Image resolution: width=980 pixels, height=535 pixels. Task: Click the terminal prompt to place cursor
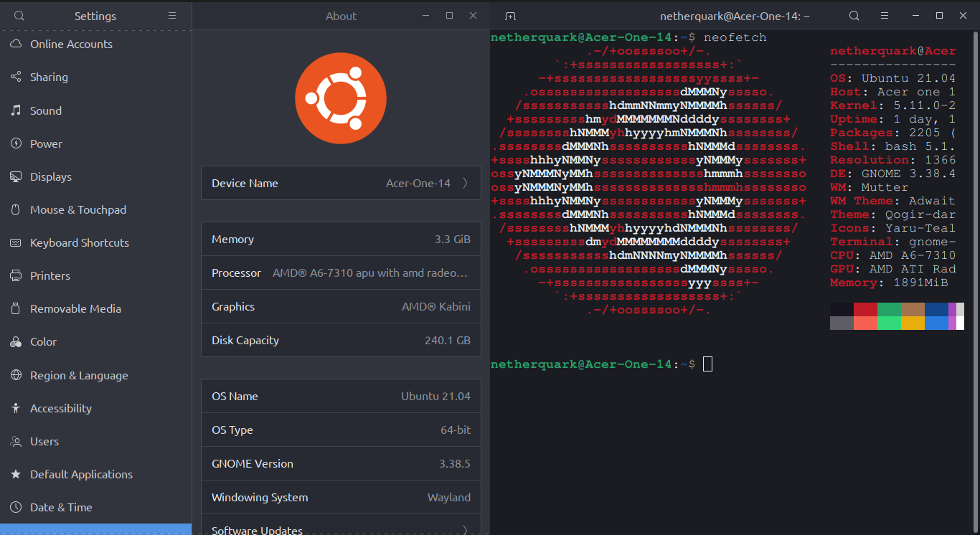tap(707, 364)
